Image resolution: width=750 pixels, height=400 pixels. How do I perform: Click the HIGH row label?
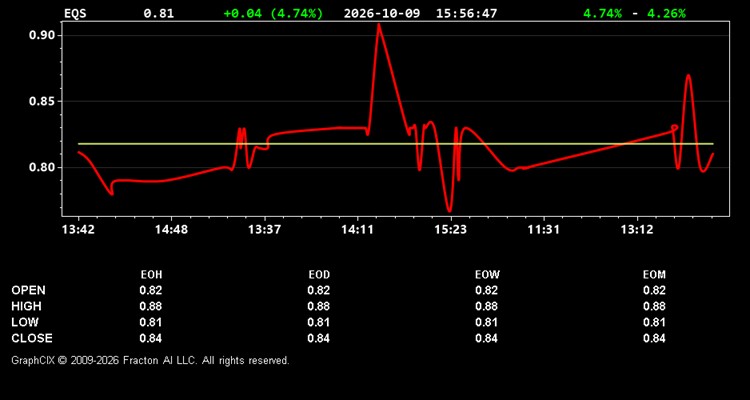click(x=26, y=306)
